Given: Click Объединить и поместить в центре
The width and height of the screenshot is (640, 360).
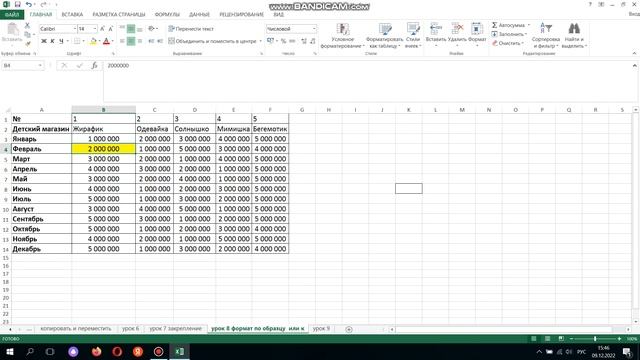Looking at the screenshot, I should [x=212, y=41].
